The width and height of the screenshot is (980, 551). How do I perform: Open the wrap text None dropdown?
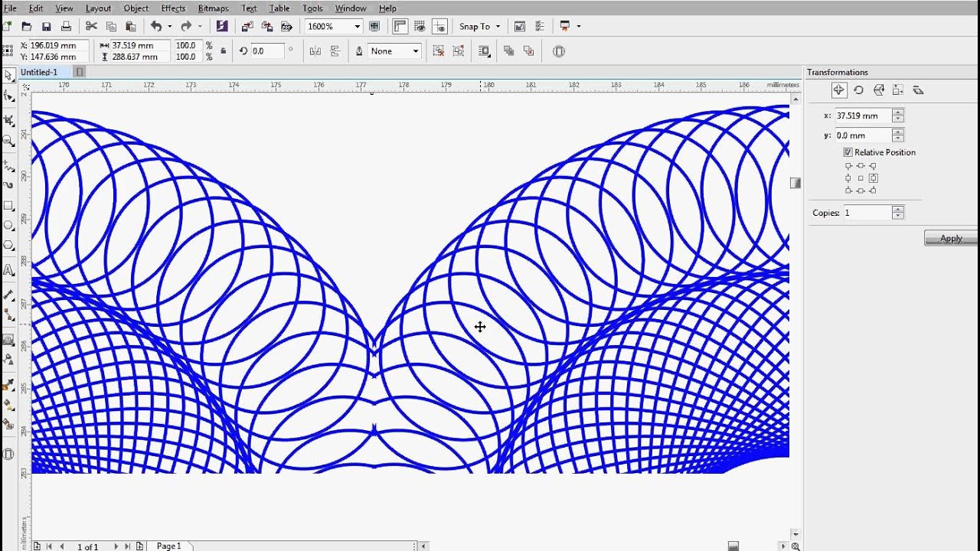416,51
